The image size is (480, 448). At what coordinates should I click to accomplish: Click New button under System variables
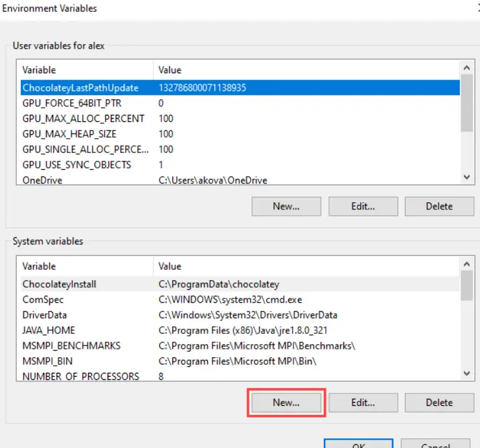click(x=286, y=402)
